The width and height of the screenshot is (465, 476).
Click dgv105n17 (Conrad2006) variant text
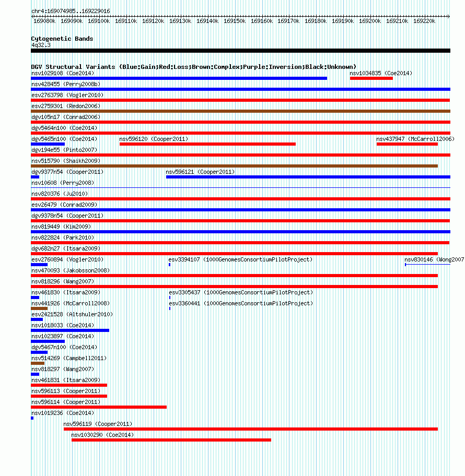(66, 117)
